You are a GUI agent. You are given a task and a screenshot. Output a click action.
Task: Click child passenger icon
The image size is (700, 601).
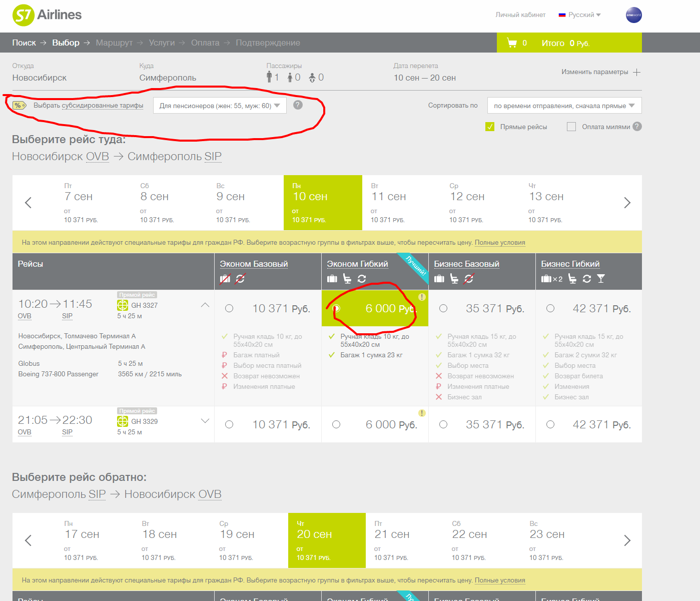pyautogui.click(x=291, y=78)
